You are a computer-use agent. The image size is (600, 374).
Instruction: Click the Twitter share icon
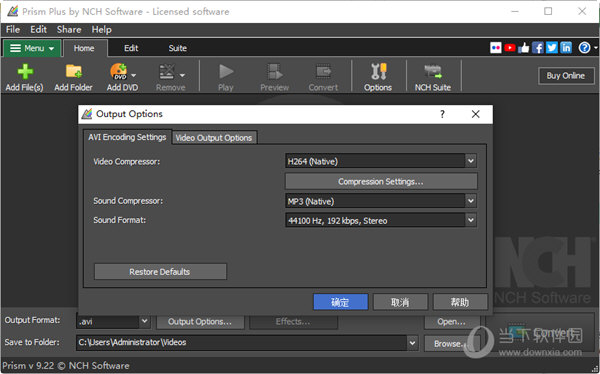click(551, 48)
